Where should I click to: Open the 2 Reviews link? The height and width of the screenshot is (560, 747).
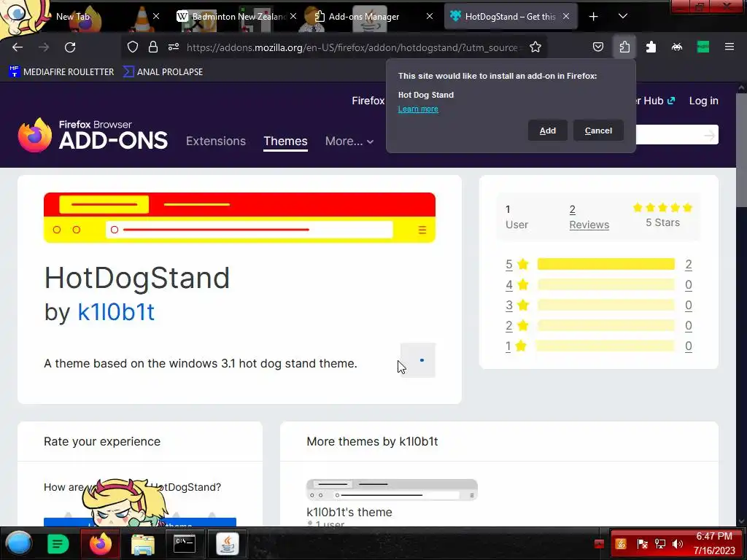[589, 217]
